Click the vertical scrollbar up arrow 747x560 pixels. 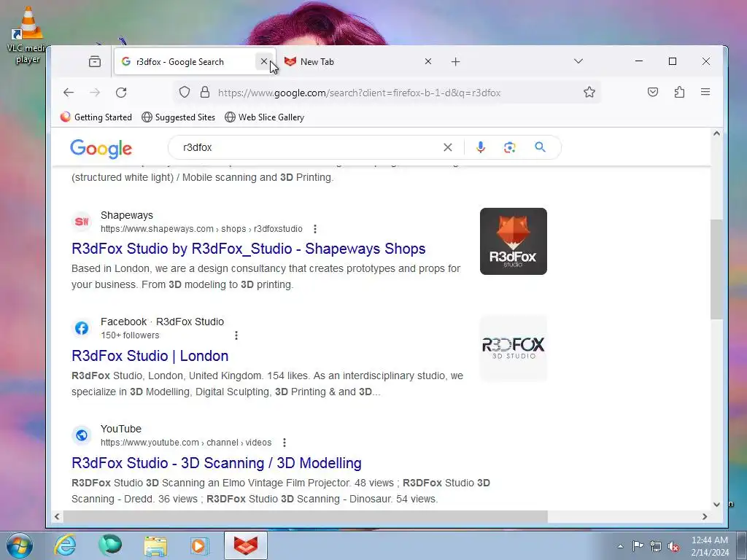point(716,134)
